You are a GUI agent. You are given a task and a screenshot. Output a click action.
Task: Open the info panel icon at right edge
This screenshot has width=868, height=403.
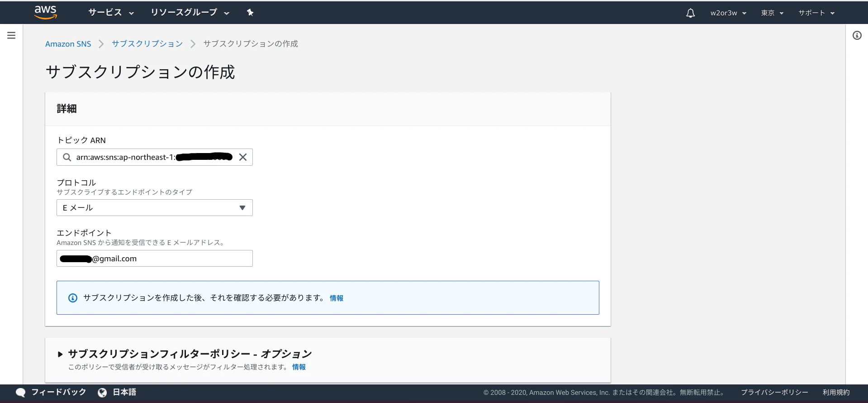pos(857,35)
